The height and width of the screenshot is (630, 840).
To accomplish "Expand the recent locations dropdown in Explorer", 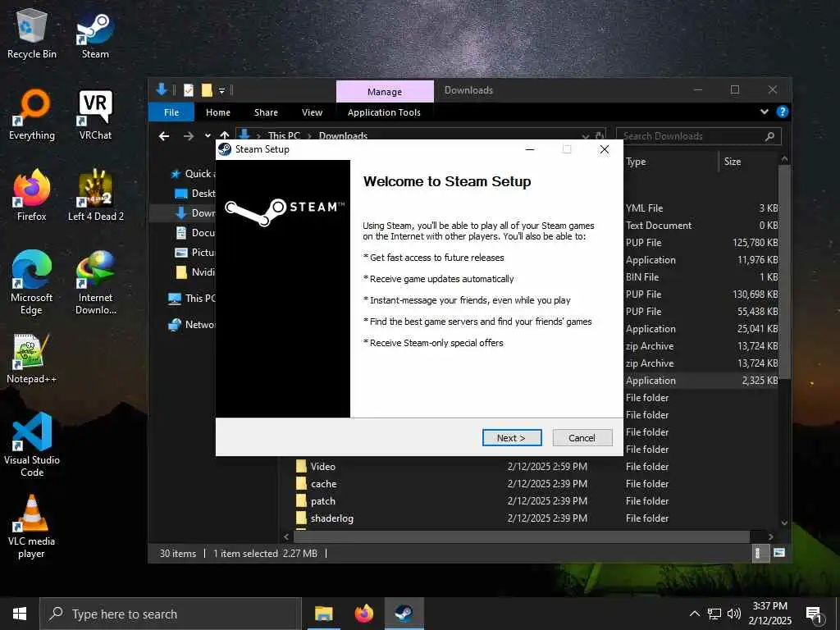I will (x=208, y=136).
